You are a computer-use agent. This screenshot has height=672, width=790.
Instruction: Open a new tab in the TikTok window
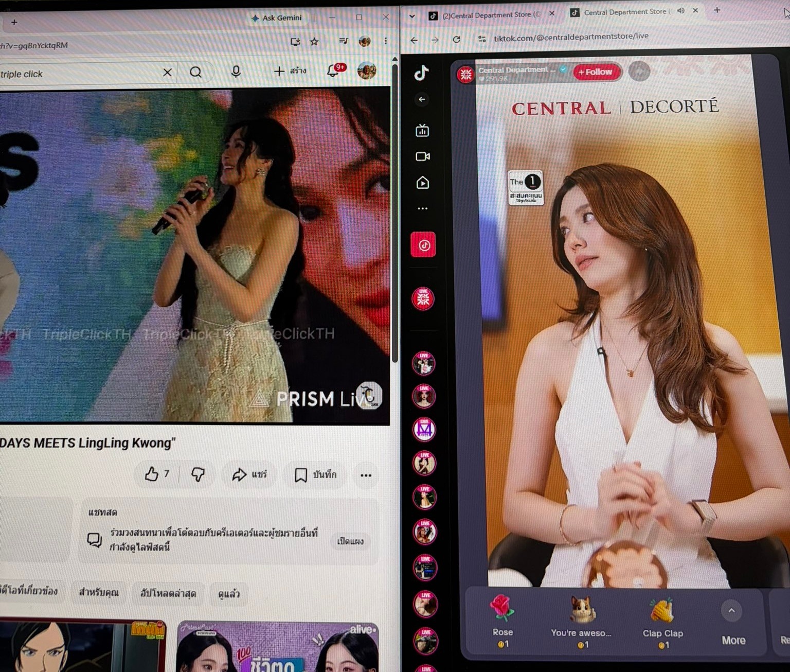(x=717, y=10)
